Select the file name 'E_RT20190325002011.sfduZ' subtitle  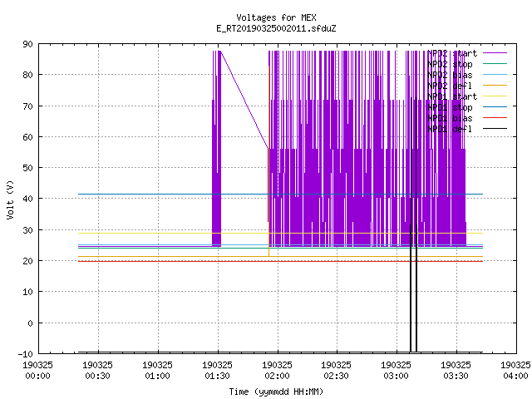pos(276,28)
